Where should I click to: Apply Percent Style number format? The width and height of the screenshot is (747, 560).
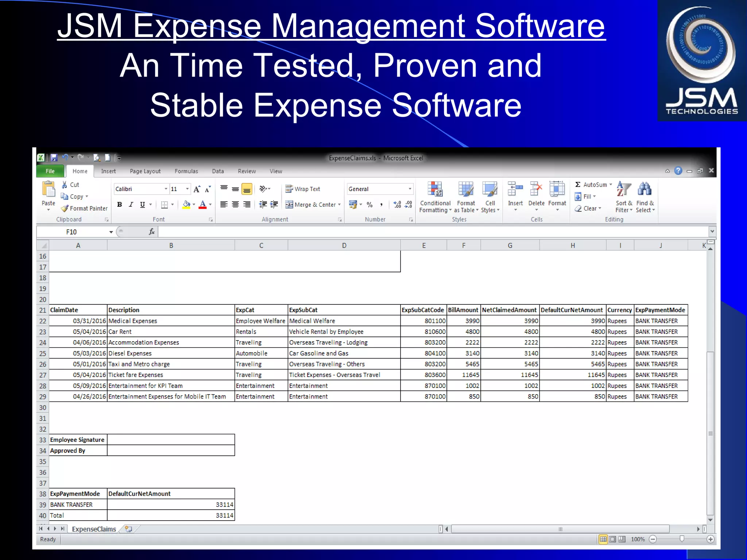click(x=370, y=205)
